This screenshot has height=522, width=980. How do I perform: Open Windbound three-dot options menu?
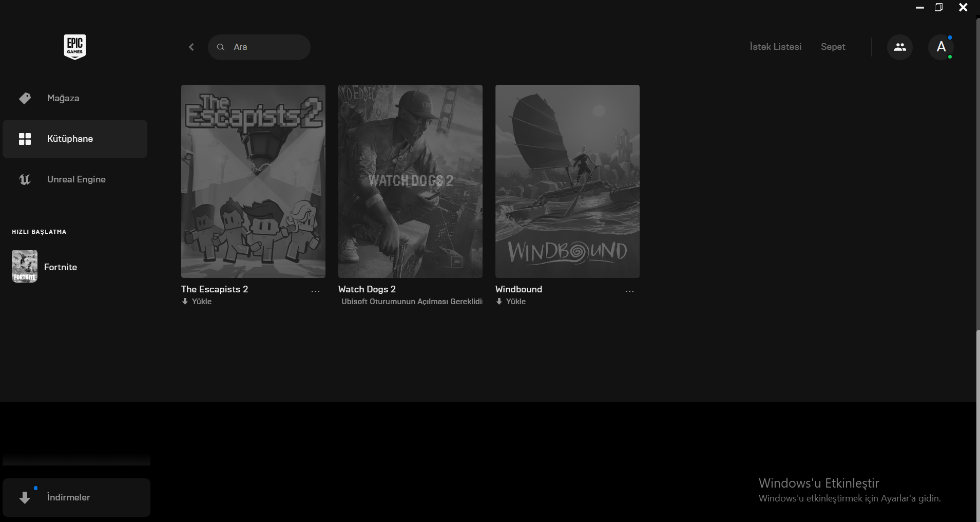(629, 291)
